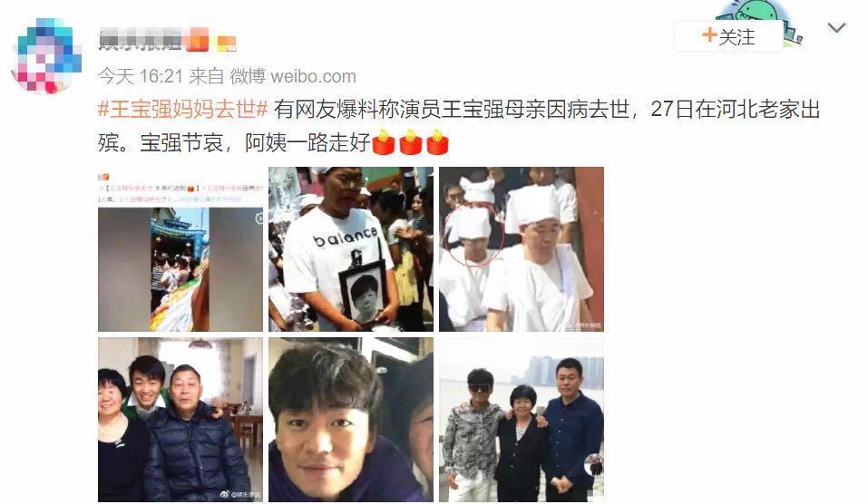Open the photo of the man holding the portrait

click(351, 249)
